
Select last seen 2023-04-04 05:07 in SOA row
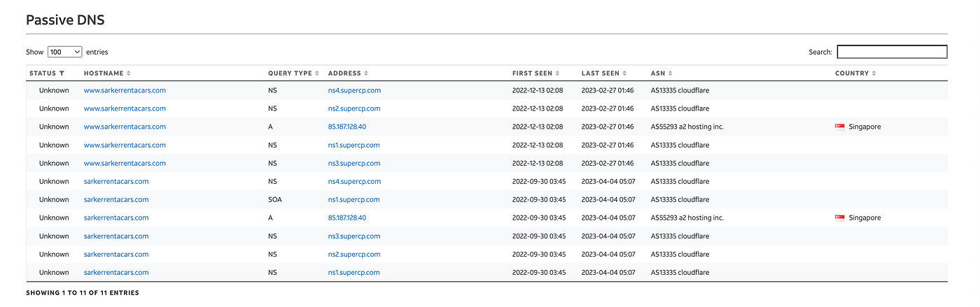[x=608, y=199]
